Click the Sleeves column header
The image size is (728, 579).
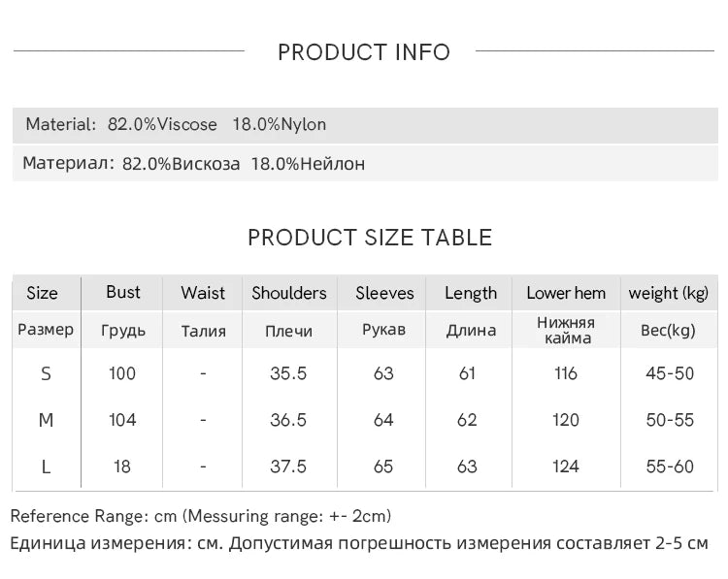coord(384,293)
